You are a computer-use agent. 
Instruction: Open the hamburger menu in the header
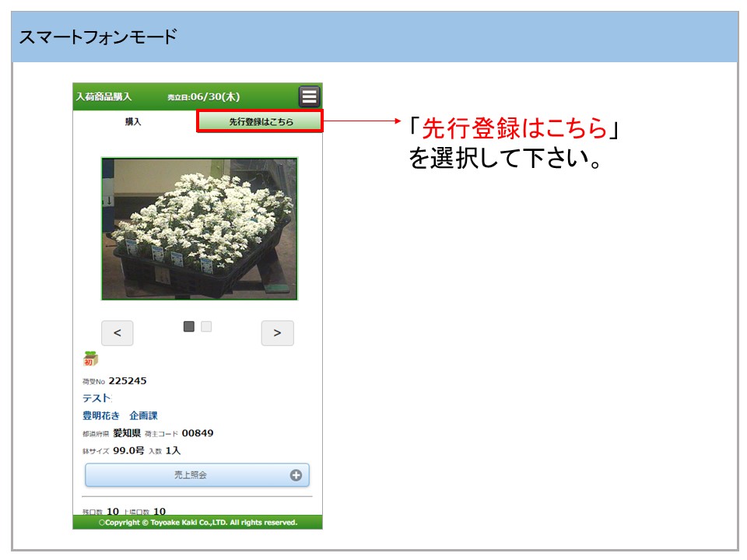click(309, 96)
